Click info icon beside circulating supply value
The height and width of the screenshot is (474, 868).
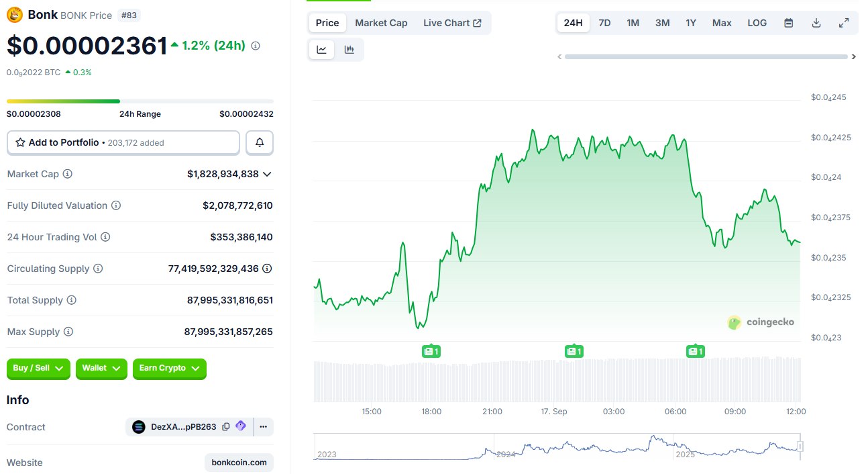[x=267, y=269]
